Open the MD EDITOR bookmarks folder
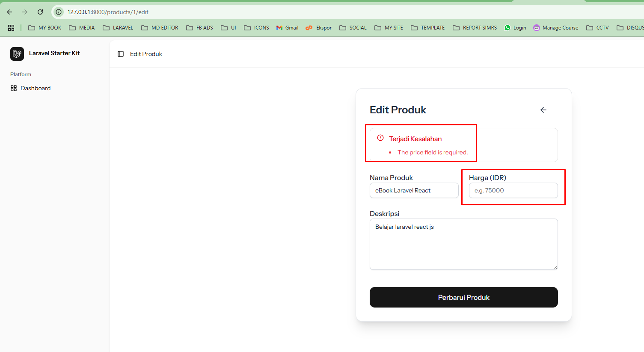Viewport: 644px width, 352px height. click(160, 27)
